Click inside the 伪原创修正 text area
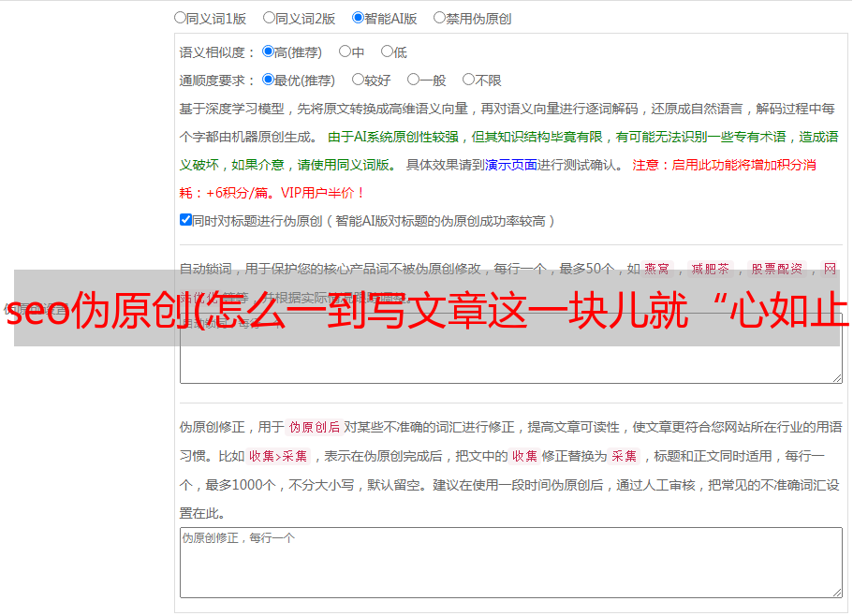This screenshot has width=853, height=616. (511, 563)
